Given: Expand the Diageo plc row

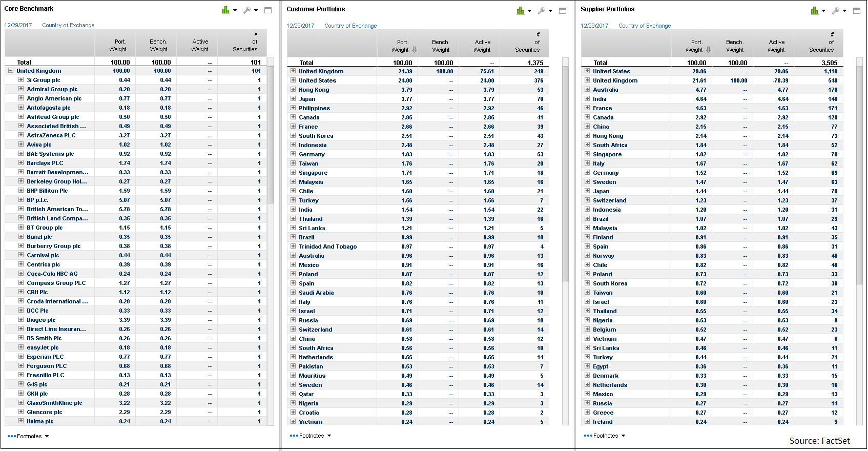Looking at the screenshot, I should tap(21, 320).
